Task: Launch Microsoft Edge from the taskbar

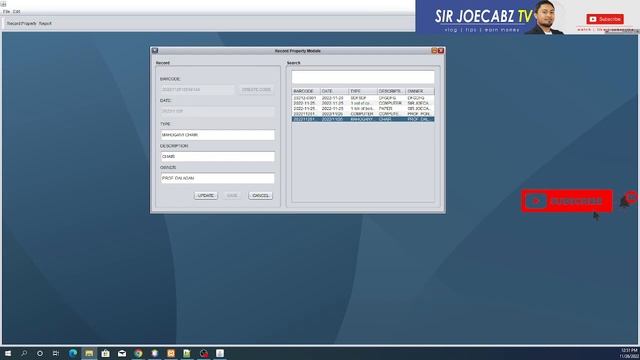Action: (x=73, y=353)
